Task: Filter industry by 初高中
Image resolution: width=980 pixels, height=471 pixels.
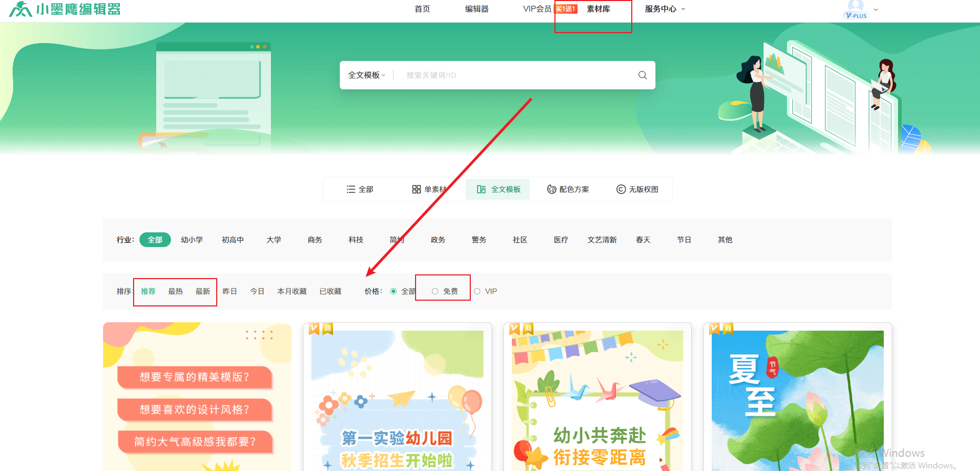Action: (233, 240)
